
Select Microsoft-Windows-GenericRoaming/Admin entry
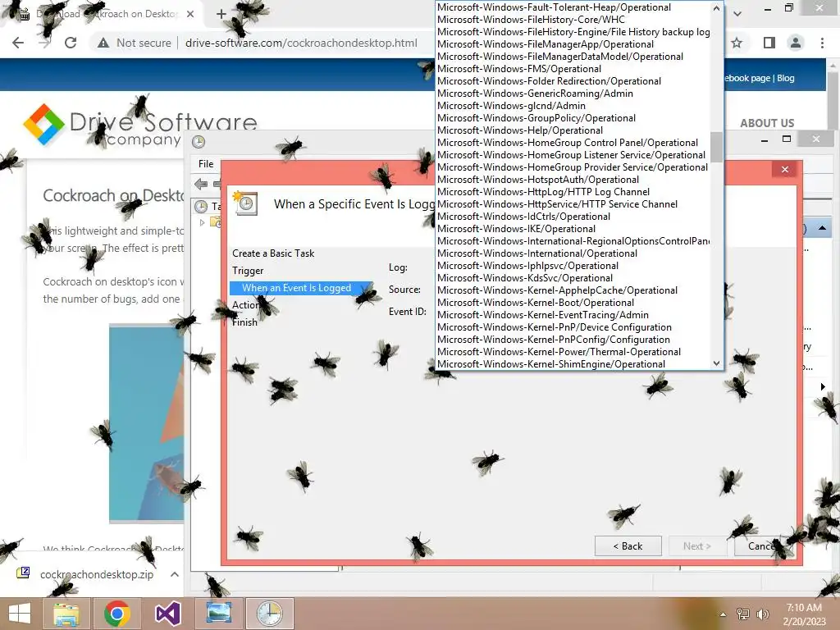point(573,94)
